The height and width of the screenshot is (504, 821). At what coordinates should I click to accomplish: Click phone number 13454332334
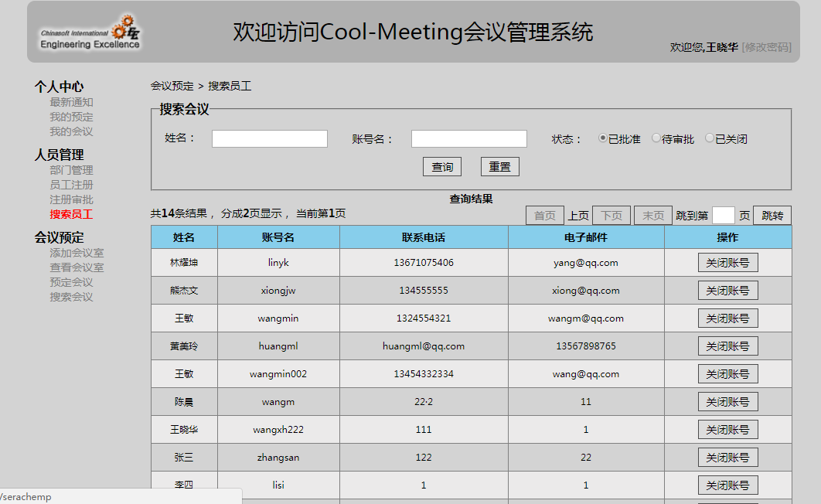click(424, 373)
